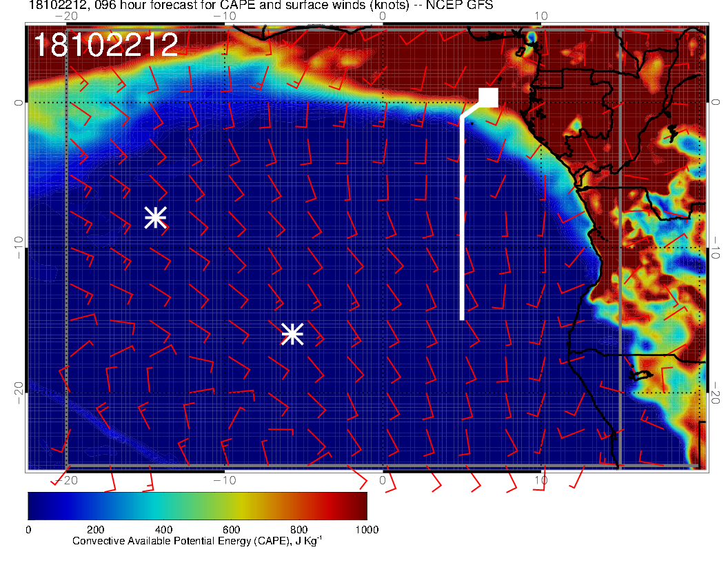Screen dimensions: 728x563
Task: Click the colorbar label 600
Action: (x=231, y=530)
